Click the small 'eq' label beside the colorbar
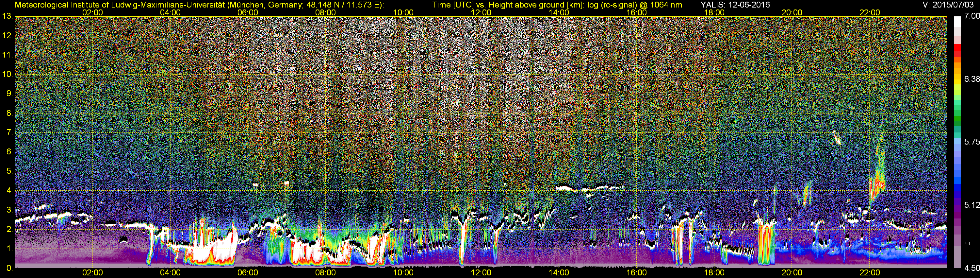 [x=968, y=243]
